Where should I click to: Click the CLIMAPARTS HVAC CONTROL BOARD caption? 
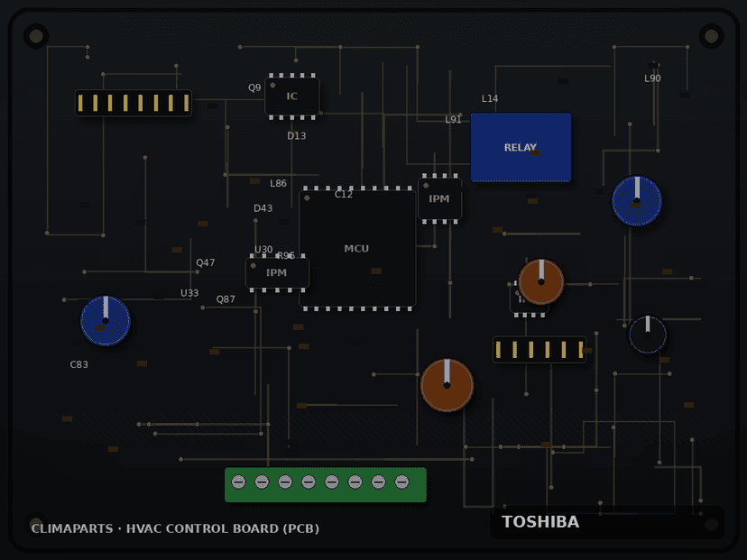point(175,528)
